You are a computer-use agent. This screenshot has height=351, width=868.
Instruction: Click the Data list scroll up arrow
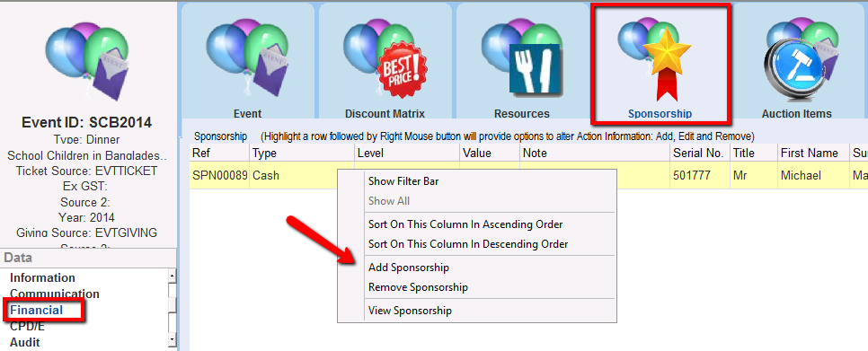tap(172, 275)
